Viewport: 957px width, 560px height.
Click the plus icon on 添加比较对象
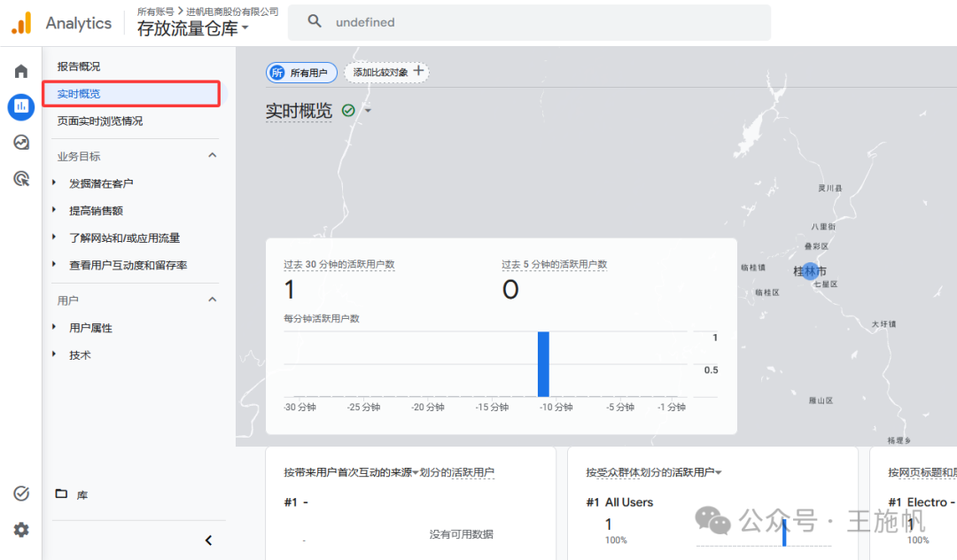point(418,71)
